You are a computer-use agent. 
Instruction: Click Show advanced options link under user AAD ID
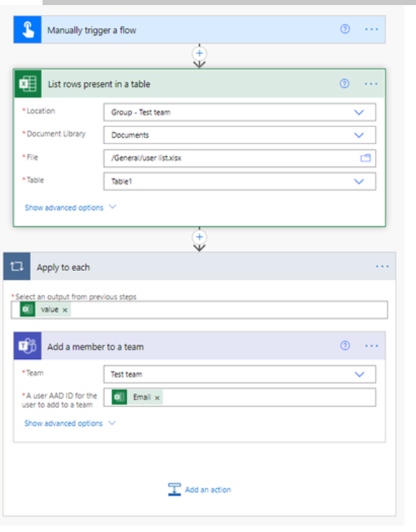[63, 423]
